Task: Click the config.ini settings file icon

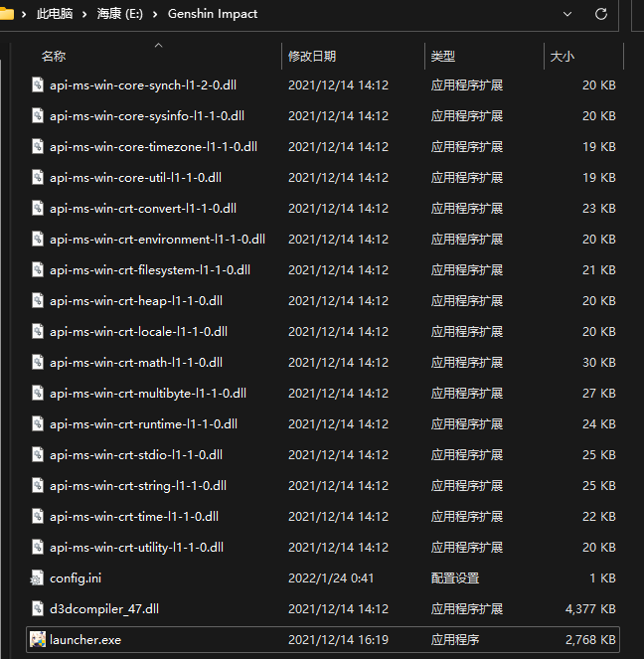Action: pyautogui.click(x=37, y=577)
